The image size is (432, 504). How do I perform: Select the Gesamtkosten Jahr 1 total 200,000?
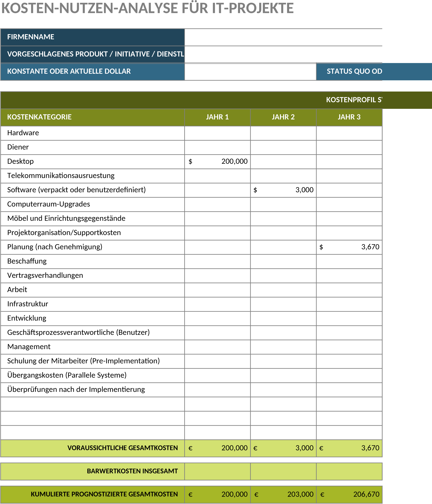pyautogui.click(x=217, y=448)
